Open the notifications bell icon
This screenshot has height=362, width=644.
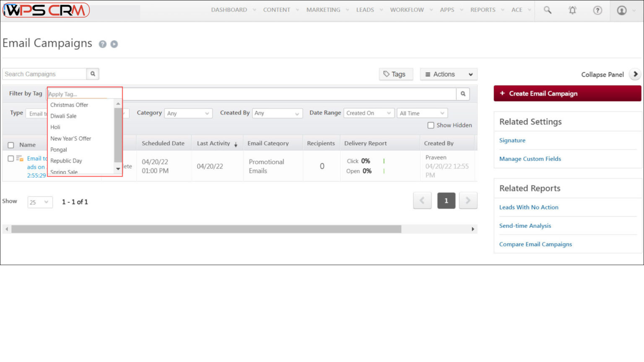[x=573, y=10]
